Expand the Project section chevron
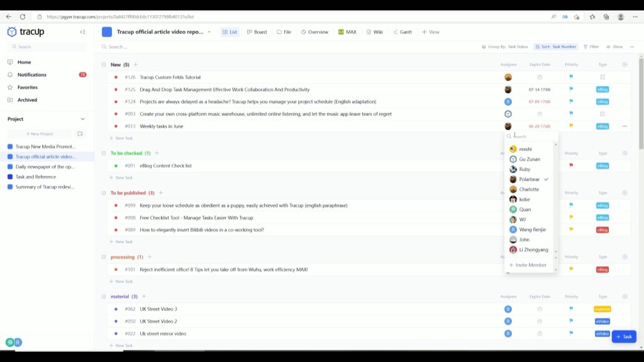Image resolution: width=644 pixels, height=362 pixels. [82, 119]
